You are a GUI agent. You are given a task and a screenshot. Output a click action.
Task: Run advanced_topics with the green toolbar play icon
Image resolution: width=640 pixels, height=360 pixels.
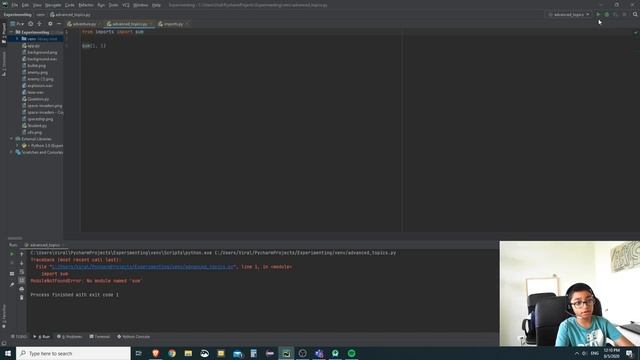tap(598, 14)
